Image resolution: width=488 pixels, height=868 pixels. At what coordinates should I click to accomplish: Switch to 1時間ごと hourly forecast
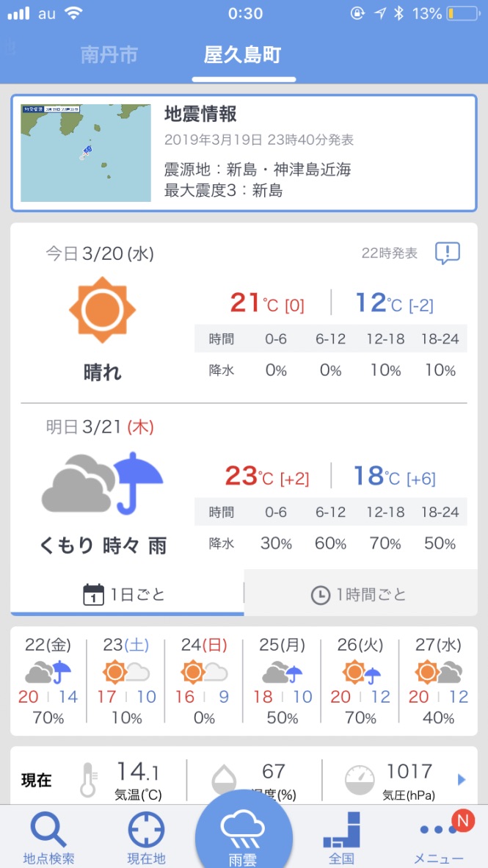click(361, 595)
